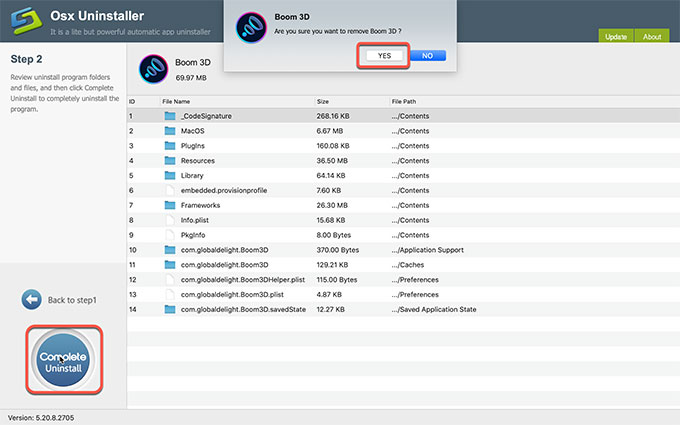Image resolution: width=680 pixels, height=425 pixels.
Task: Click the 115.00 Bytes size value
Action: tap(337, 279)
